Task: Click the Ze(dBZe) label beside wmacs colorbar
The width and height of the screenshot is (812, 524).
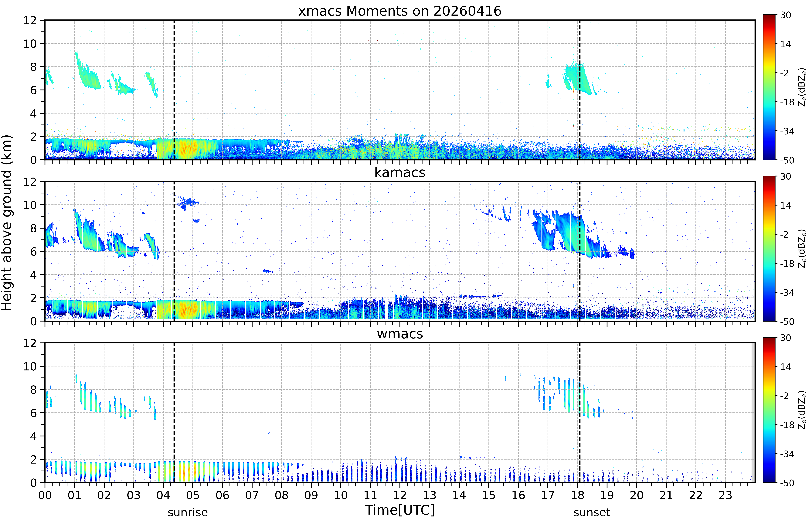Action: coord(802,410)
